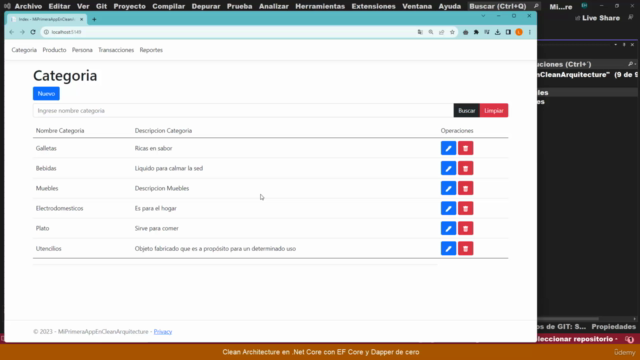Viewport: 640px width, 360px height.
Task: Go to Persona nav link
Action: click(82, 50)
